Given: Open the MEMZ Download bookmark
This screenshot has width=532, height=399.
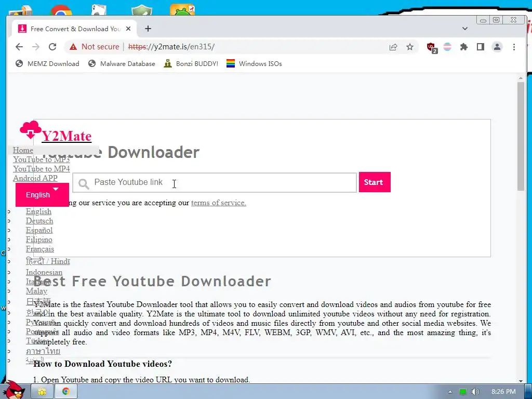Looking at the screenshot, I should [x=47, y=64].
